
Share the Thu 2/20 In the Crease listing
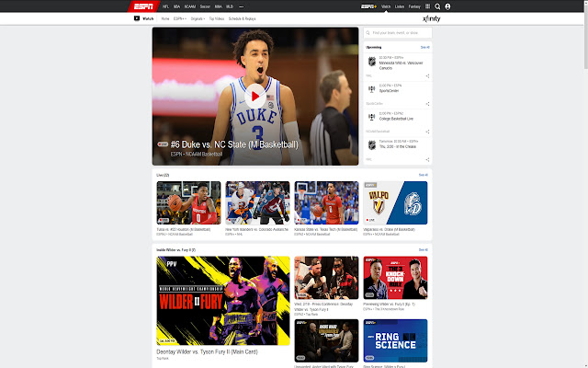(427, 159)
